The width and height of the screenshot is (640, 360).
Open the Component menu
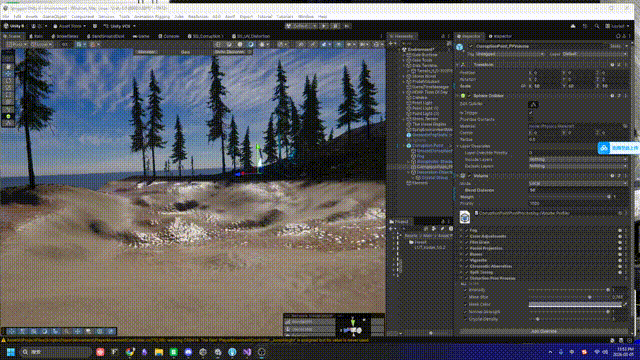point(82,17)
